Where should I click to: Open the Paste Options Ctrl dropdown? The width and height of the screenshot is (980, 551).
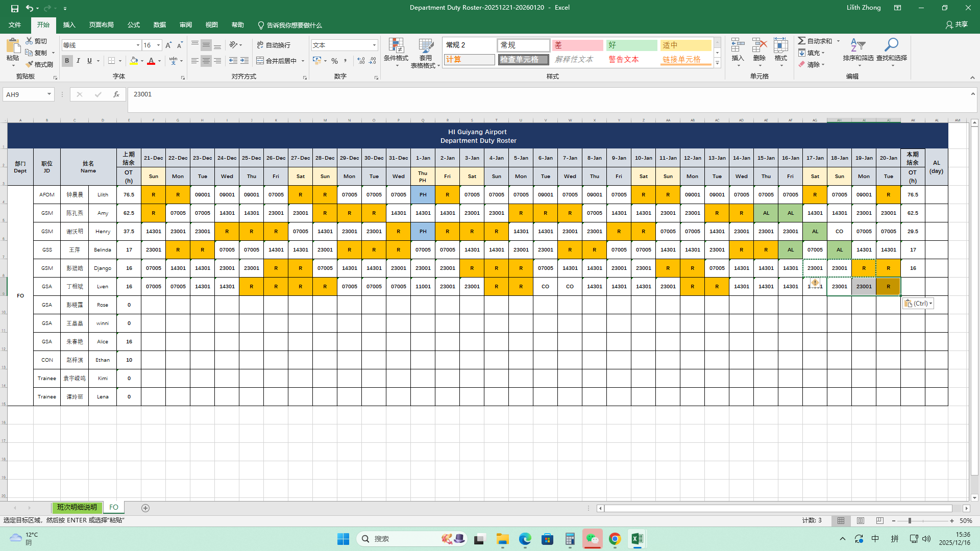point(918,304)
